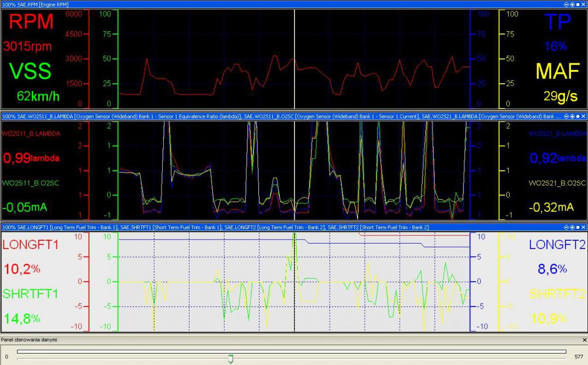The image size is (588, 365).
Task: Zoom in the Fuel Trim chart panel
Action: coord(572,228)
